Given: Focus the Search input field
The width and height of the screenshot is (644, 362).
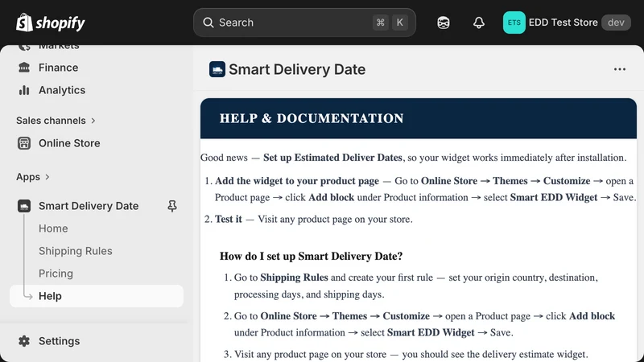Looking at the screenshot, I should tap(304, 23).
